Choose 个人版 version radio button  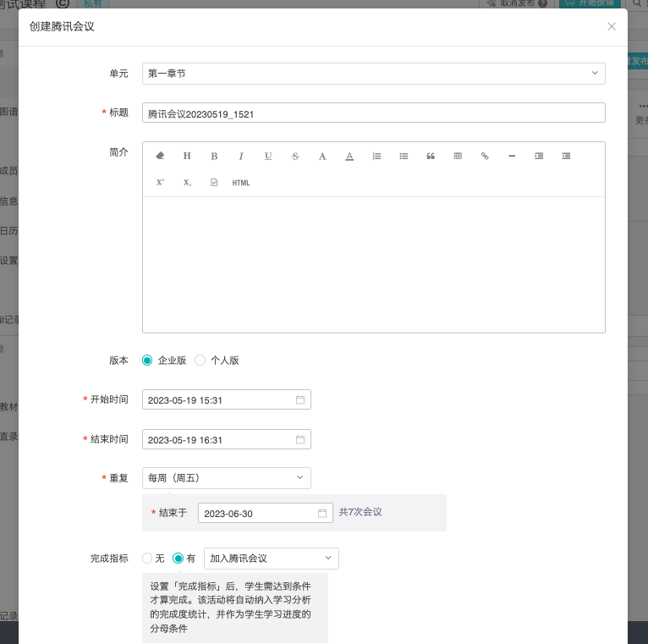pos(200,361)
